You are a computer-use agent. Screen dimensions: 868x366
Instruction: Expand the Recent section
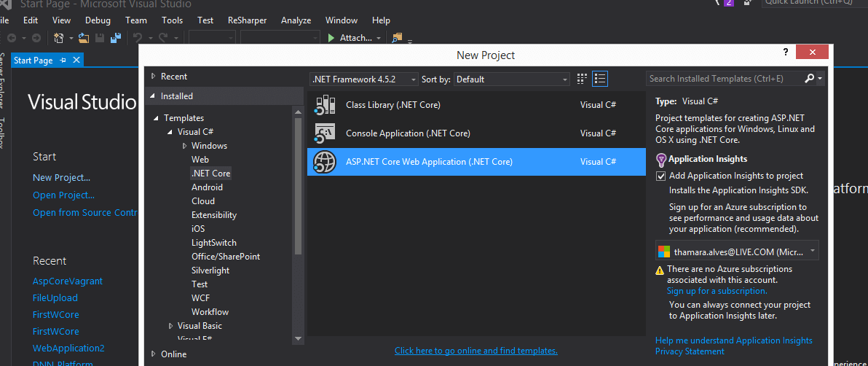point(154,77)
